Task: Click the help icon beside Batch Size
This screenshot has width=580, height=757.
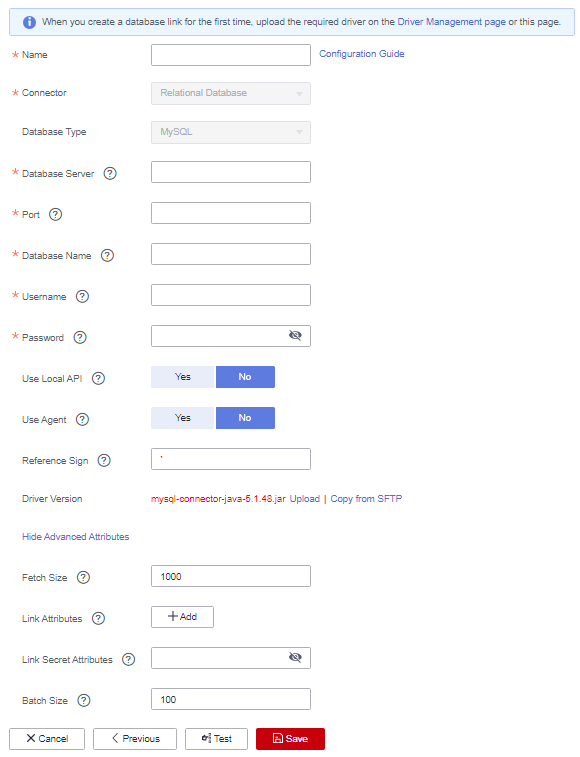Action: click(84, 701)
